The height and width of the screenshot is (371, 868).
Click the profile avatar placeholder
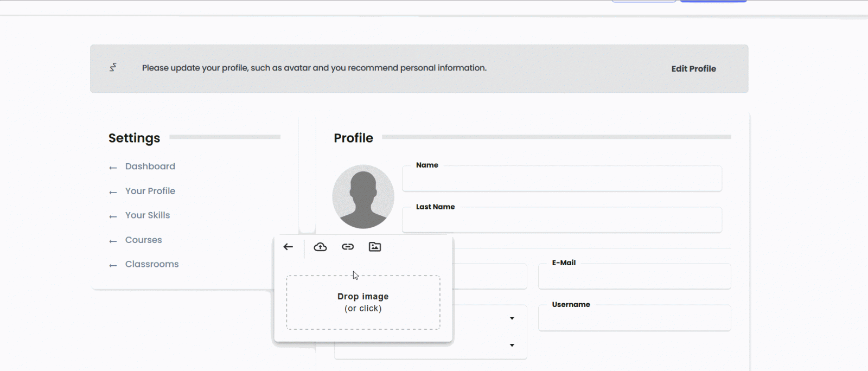click(x=363, y=196)
